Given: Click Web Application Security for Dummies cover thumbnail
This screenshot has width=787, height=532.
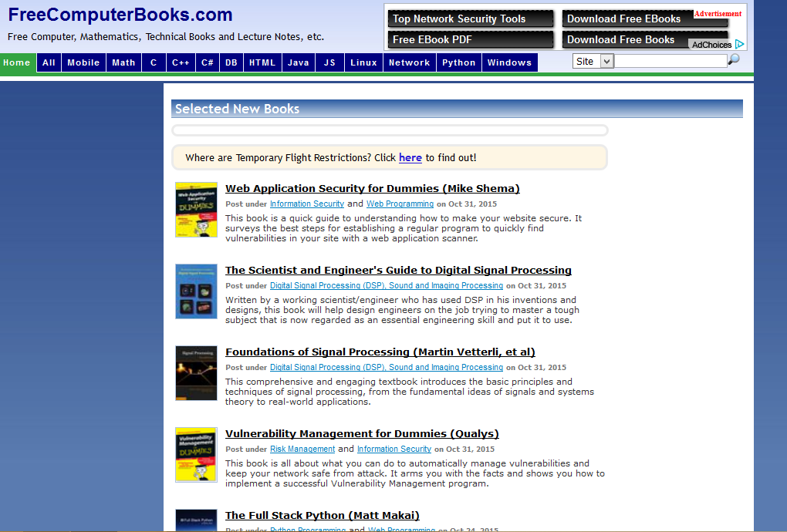Looking at the screenshot, I should (196, 210).
